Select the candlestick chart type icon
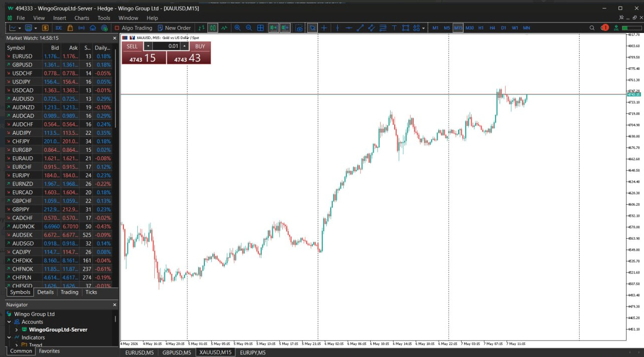 [213, 28]
